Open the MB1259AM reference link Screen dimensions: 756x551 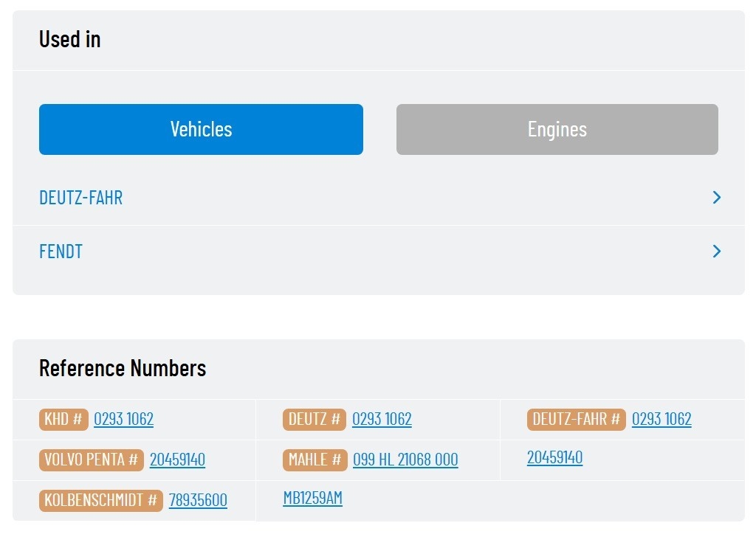point(313,498)
